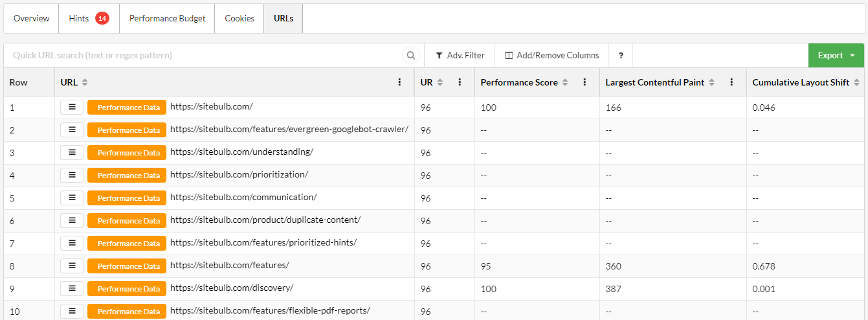Viewport: 868px width, 320px height.
Task: Click Performance Data for duplicate-content URL
Action: (x=127, y=221)
